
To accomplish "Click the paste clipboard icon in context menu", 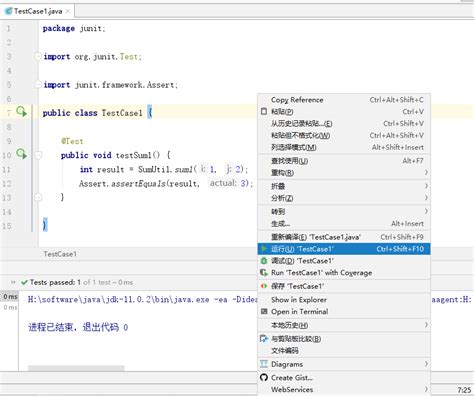I will click(264, 111).
